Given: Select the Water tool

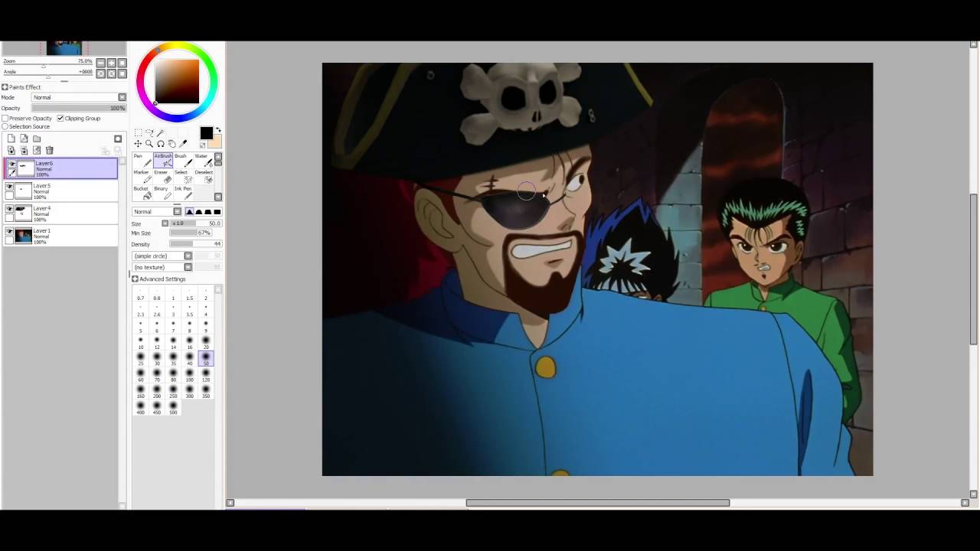Looking at the screenshot, I should (x=204, y=160).
